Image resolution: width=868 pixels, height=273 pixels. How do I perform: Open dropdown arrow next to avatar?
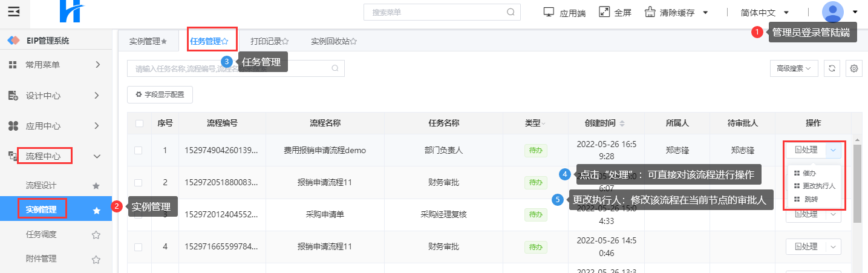coord(855,12)
